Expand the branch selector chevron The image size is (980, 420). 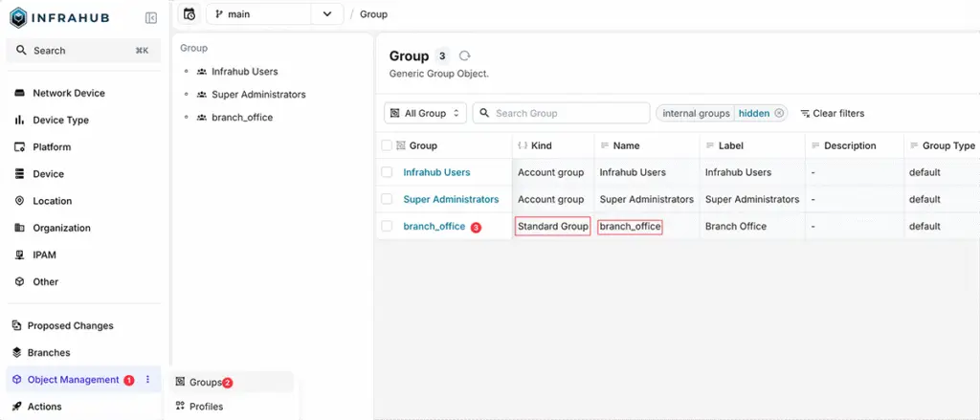[x=327, y=13]
